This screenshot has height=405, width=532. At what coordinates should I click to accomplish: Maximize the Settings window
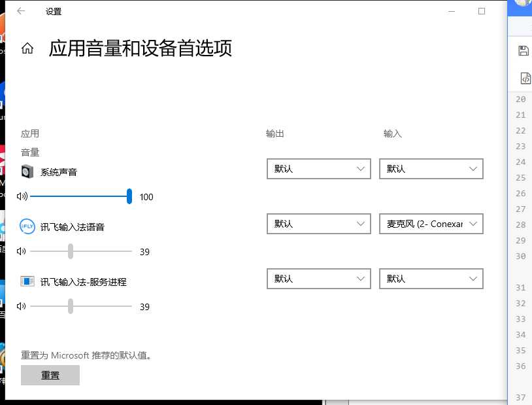coord(482,11)
